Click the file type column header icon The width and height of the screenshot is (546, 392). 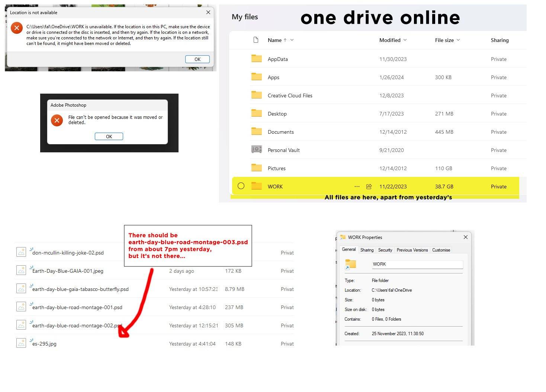pos(256,40)
